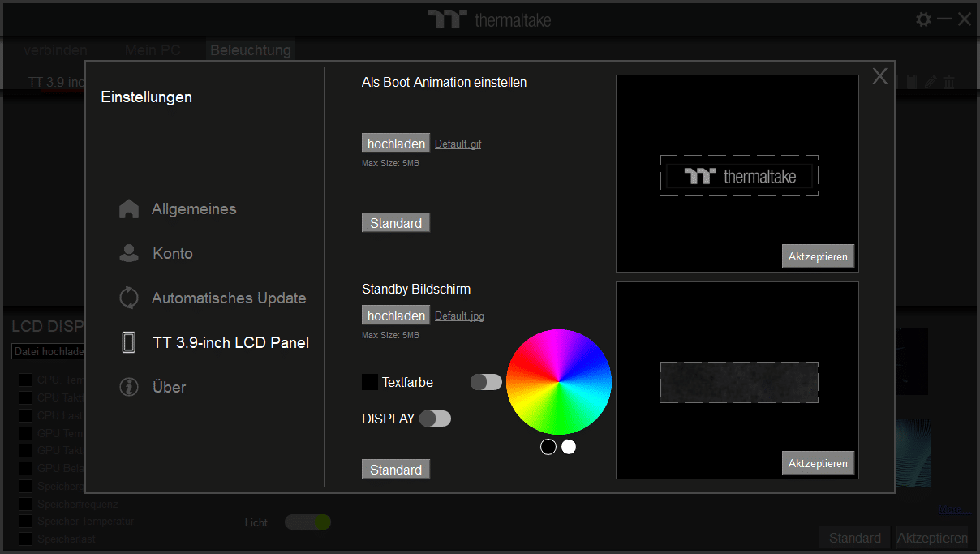980x554 pixels.
Task: Click the Über info icon
Action: coord(128,387)
